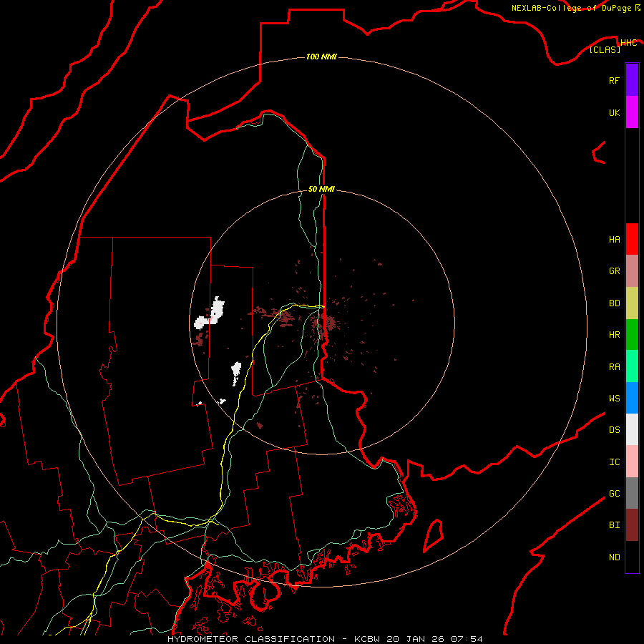The image size is (644, 644).
Task: Pick the DS white legend swatch
Action: point(632,429)
